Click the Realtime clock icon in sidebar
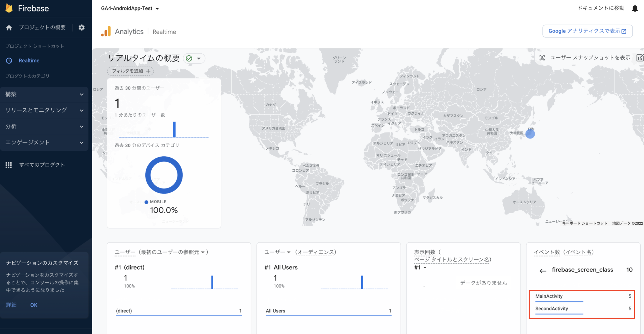 coord(9,60)
